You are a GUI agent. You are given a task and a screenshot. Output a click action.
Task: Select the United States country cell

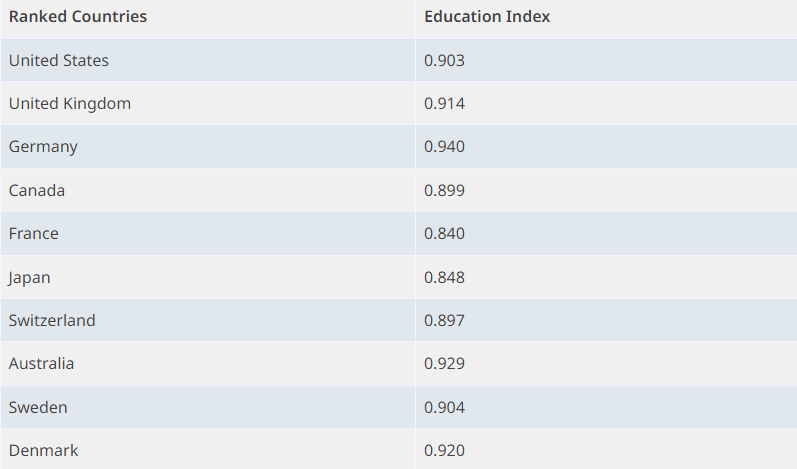point(59,61)
